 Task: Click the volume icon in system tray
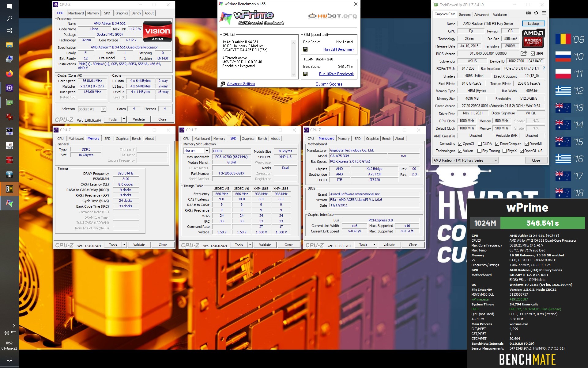click(x=6, y=333)
